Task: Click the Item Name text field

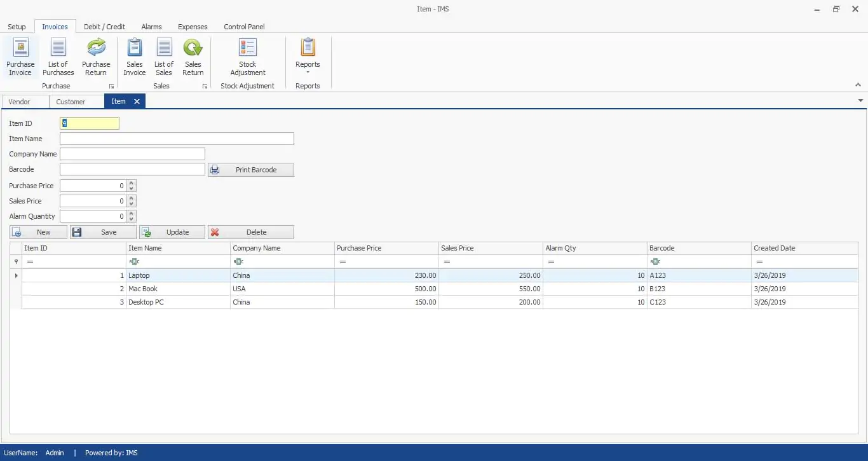Action: (177, 139)
